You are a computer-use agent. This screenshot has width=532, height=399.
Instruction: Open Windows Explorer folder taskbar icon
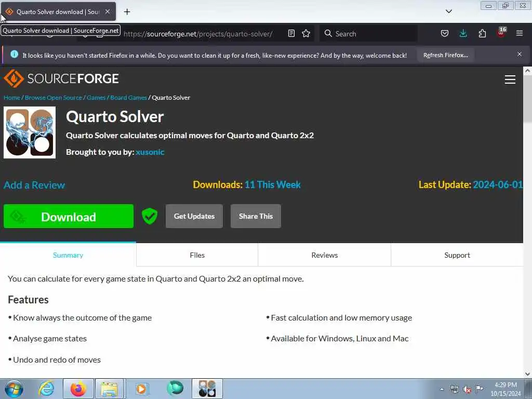109,389
